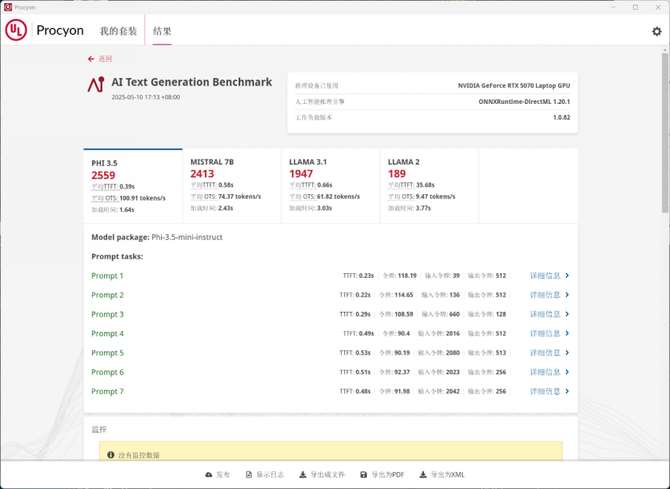670x489 pixels.
Task: Click the Prompt 3 row label
Action: tap(107, 314)
